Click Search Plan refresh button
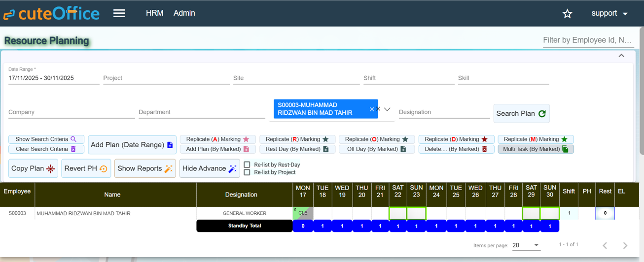This screenshot has width=644, height=262. (521, 113)
